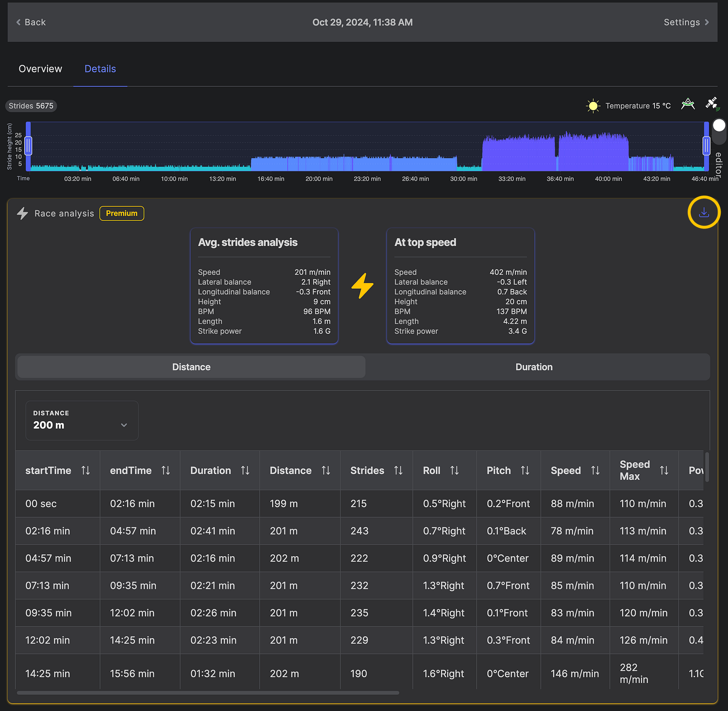Download the race analysis report
The width and height of the screenshot is (728, 711).
(704, 213)
